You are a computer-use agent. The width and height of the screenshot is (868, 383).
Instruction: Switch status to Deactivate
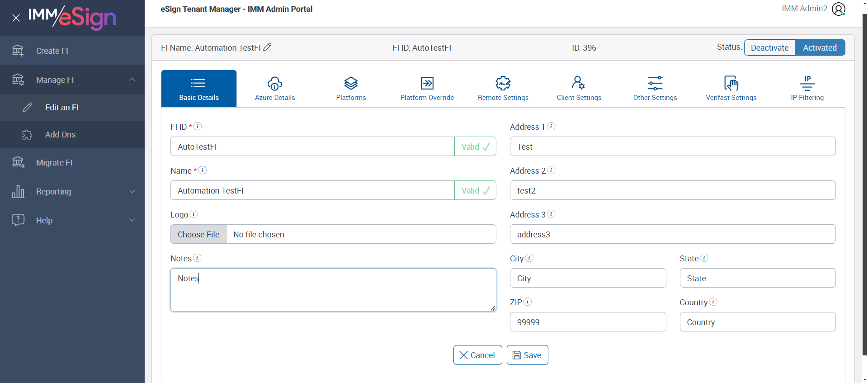tap(769, 47)
